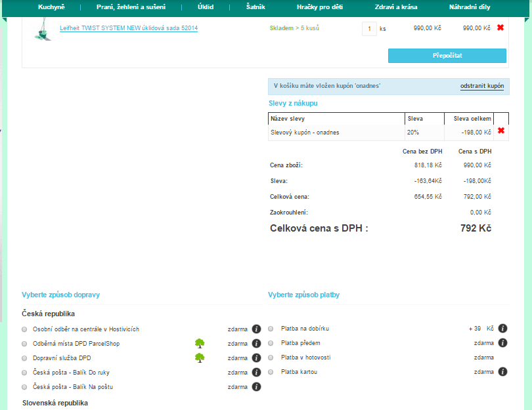Click the 'Zaokrouhlení:' label
Screen dimensions: 532x410
[x=289, y=213]
